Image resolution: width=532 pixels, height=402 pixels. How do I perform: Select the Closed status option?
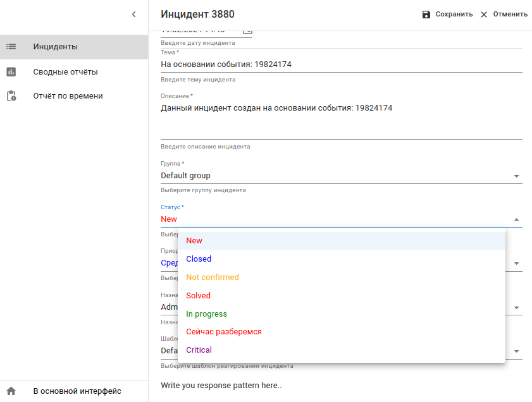pos(199,259)
